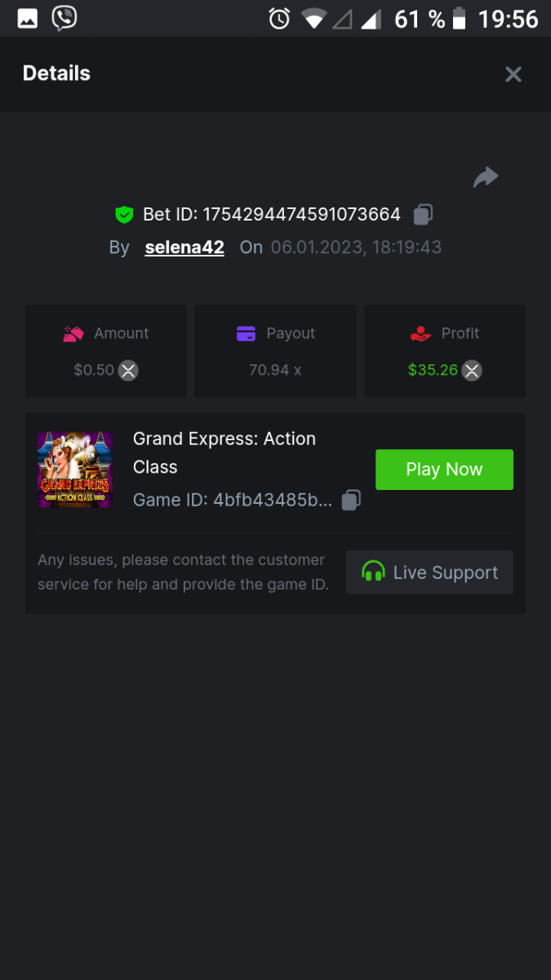This screenshot has height=980, width=551.
Task: Tap the pink Amount bet icon
Action: pyautogui.click(x=73, y=333)
